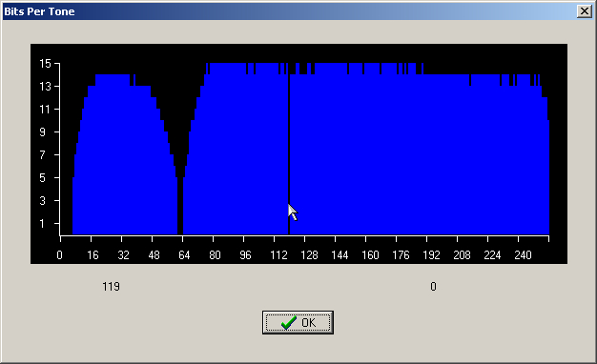The height and width of the screenshot is (364, 597).
Task: Click the x-axis label 160
Action: pyautogui.click(x=370, y=255)
